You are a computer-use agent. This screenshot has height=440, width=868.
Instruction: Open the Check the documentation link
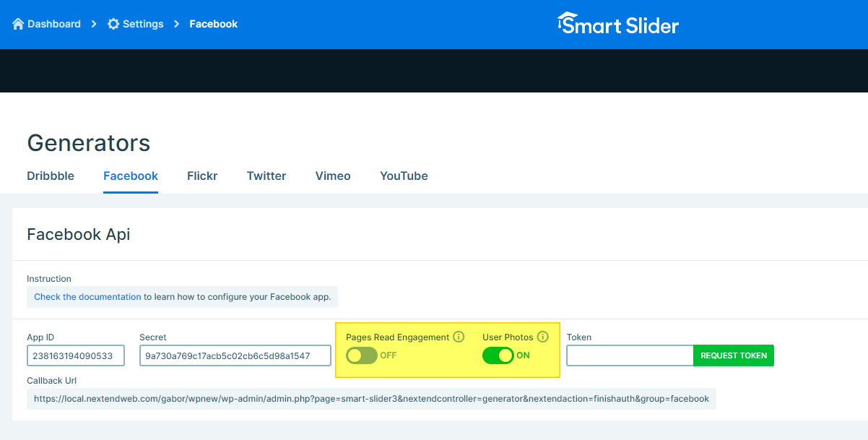[87, 297]
